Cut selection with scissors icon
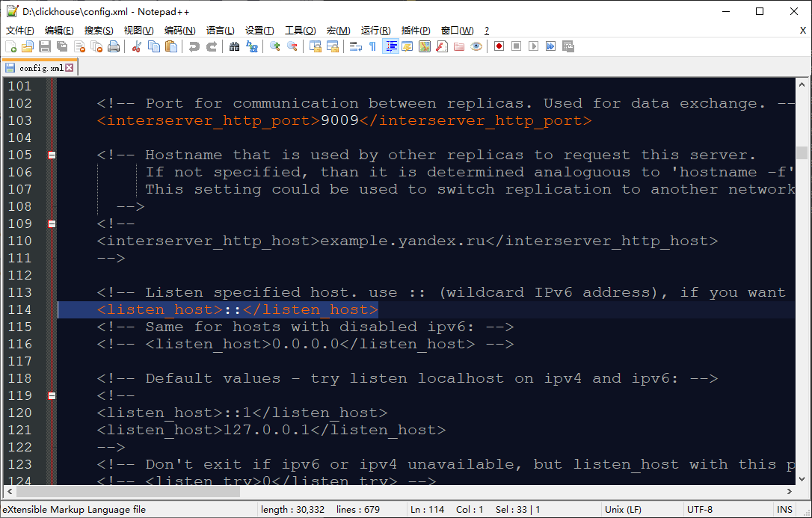The height and width of the screenshot is (518, 812). tap(137, 46)
